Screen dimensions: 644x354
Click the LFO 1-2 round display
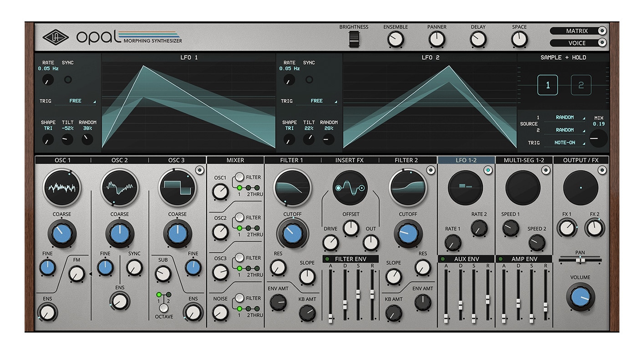465,187
